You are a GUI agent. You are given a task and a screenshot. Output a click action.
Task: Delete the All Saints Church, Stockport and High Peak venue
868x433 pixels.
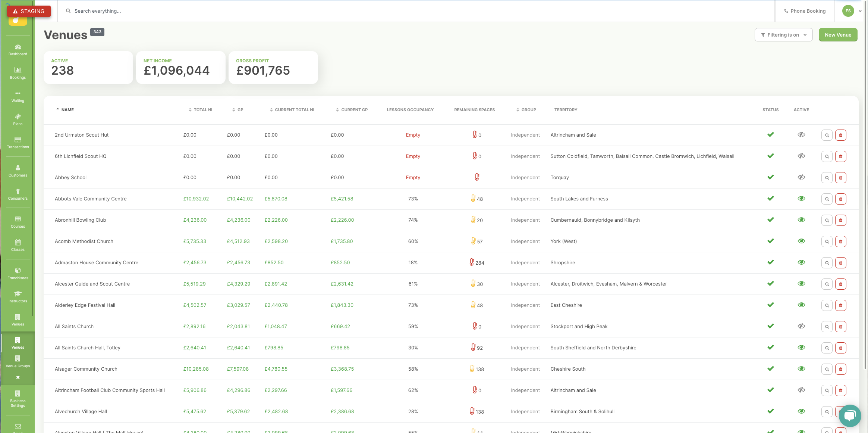(x=841, y=327)
